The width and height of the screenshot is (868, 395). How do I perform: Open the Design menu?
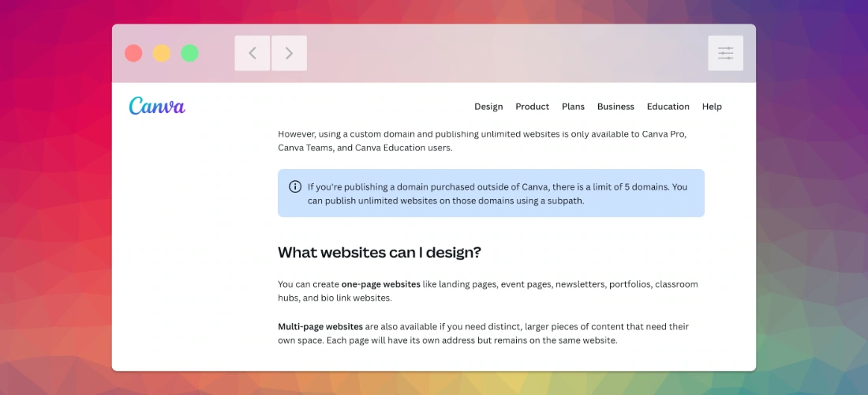coord(488,107)
